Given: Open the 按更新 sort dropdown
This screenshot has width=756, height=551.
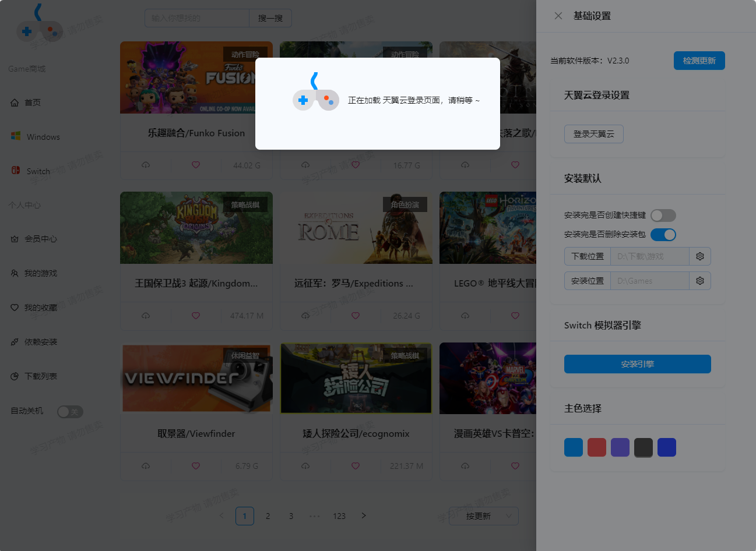Looking at the screenshot, I should tap(483, 516).
